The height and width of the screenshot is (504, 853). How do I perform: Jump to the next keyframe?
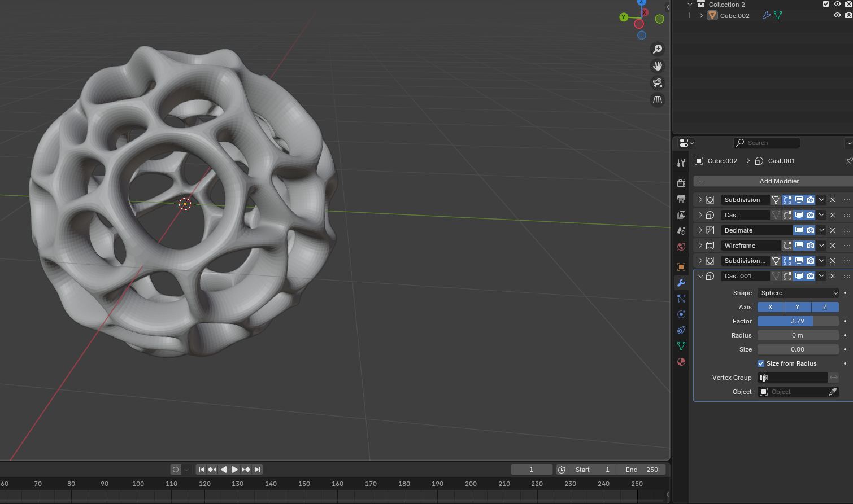[246, 470]
